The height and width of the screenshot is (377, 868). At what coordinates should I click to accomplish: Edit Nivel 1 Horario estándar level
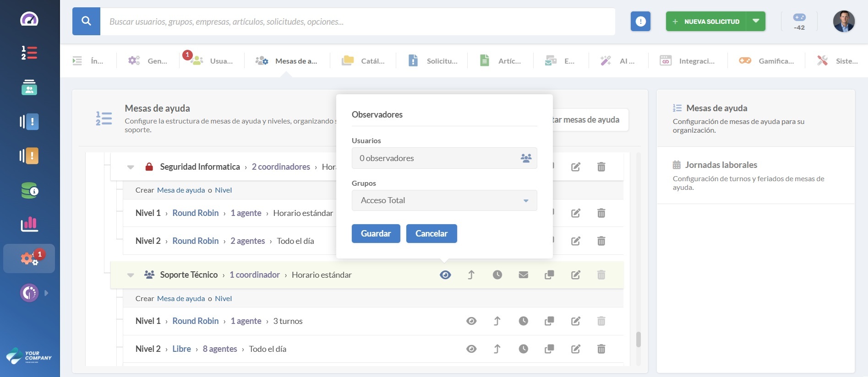pos(576,213)
